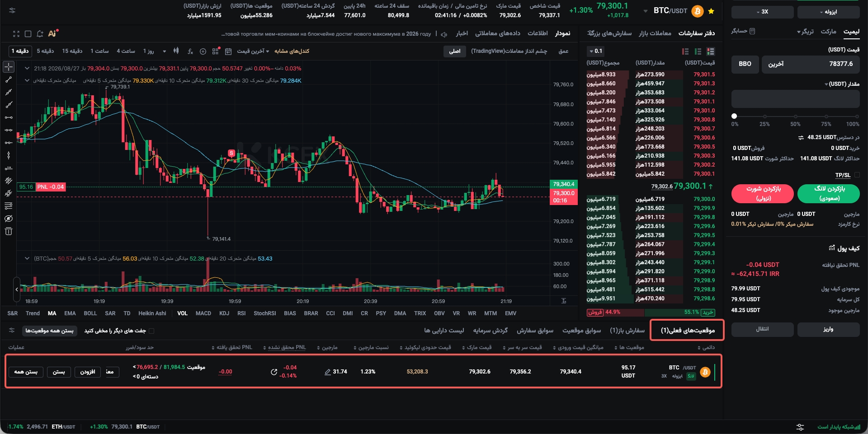Show only buy orders in order book
This screenshot has height=434, width=868.
(698, 51)
